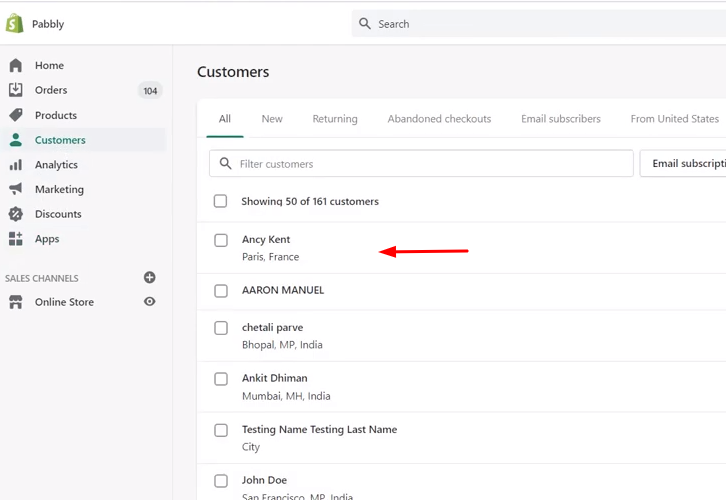Switch to the Returning tab

pos(335,119)
